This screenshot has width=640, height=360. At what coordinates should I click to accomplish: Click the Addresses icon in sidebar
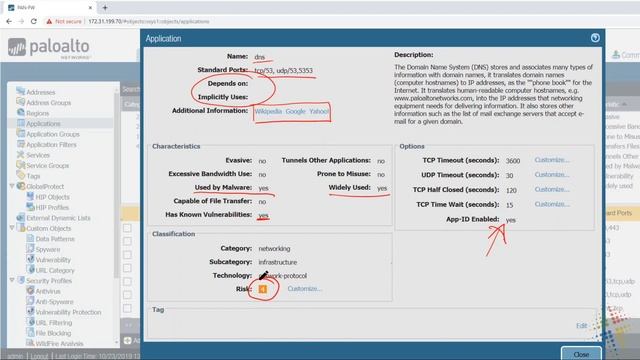click(20, 91)
